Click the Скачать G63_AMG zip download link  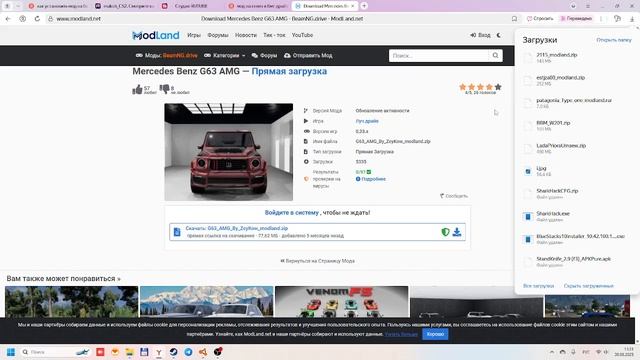[x=237, y=228]
